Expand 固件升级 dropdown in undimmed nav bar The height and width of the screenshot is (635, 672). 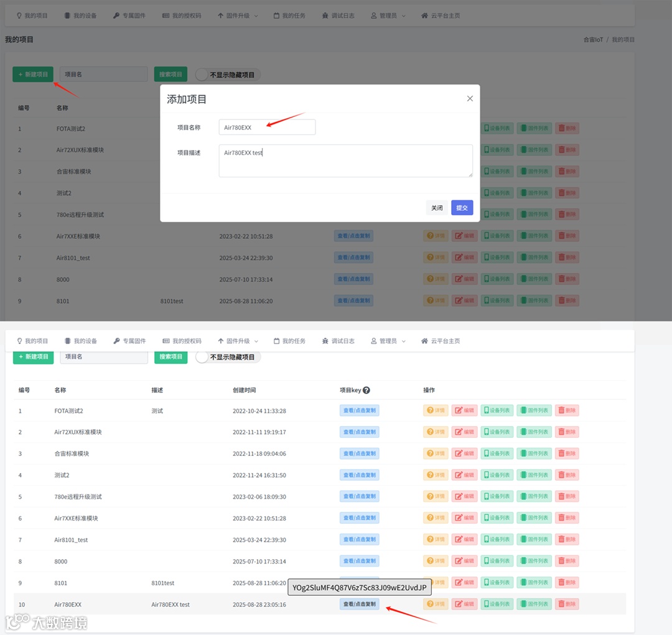click(x=238, y=341)
